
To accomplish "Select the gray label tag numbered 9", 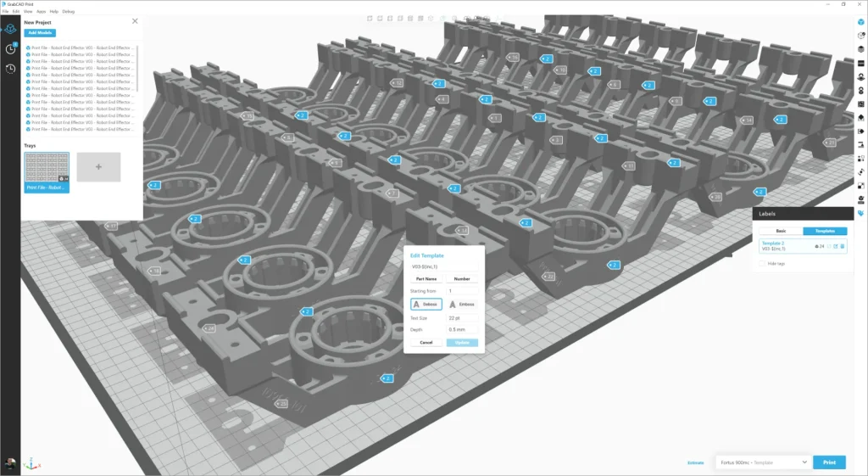I will tap(675, 102).
